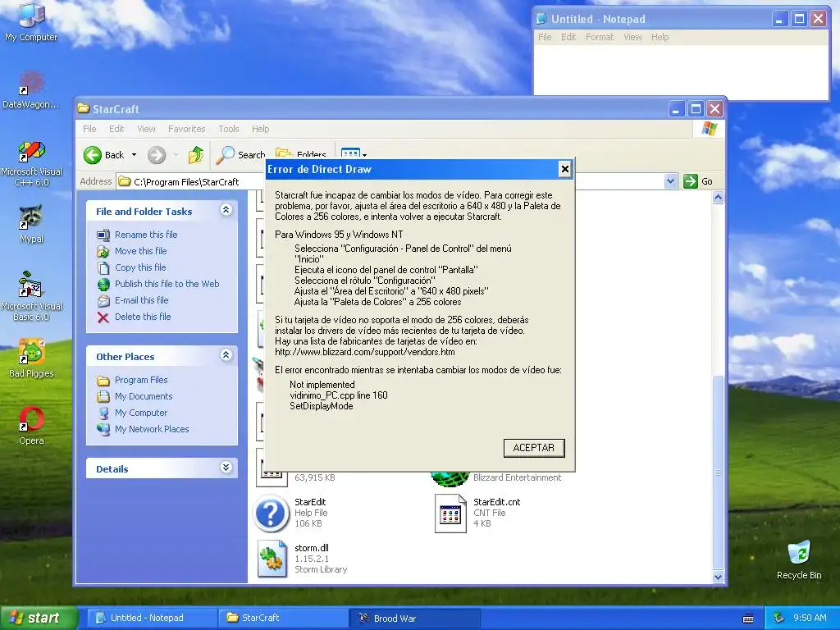Go to My Documents in Other Places
The width and height of the screenshot is (840, 630).
[x=144, y=396]
